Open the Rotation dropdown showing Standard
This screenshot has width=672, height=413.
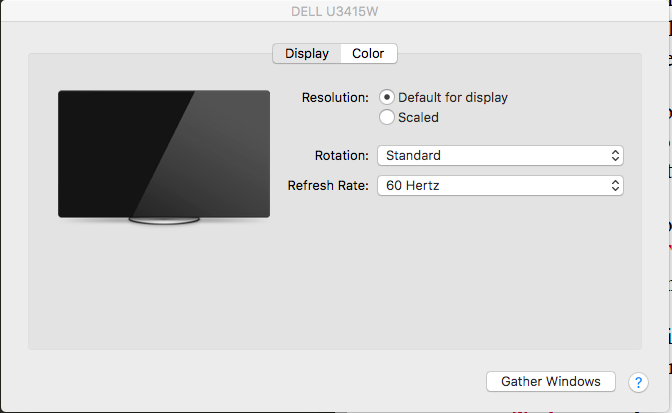[500, 156]
